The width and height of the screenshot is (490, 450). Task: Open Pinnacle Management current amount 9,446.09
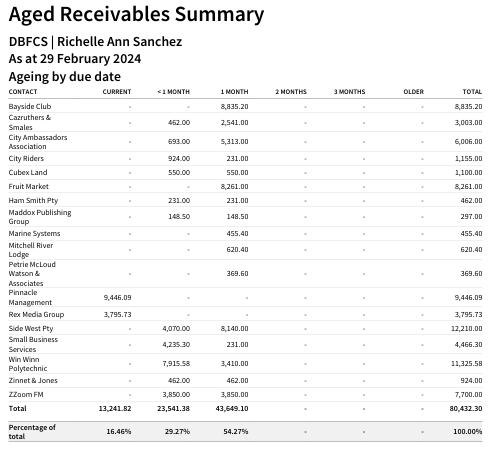click(x=117, y=297)
